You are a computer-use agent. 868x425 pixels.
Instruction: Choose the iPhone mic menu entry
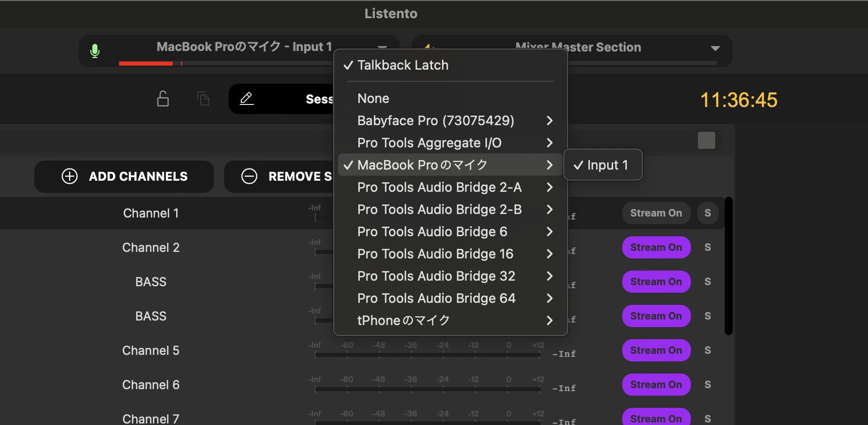coord(450,321)
